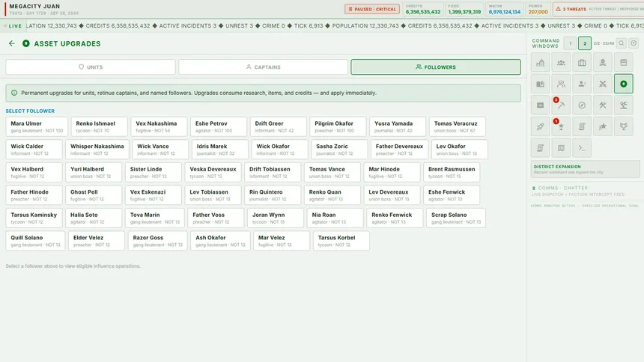The height and width of the screenshot is (362, 644).
Task: Select follower Renko Ishmael
Action: pyautogui.click(x=99, y=126)
